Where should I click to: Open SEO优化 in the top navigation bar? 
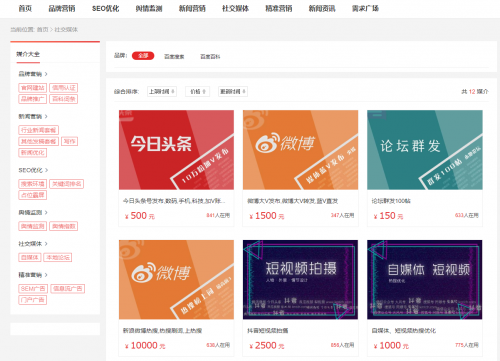(x=105, y=8)
